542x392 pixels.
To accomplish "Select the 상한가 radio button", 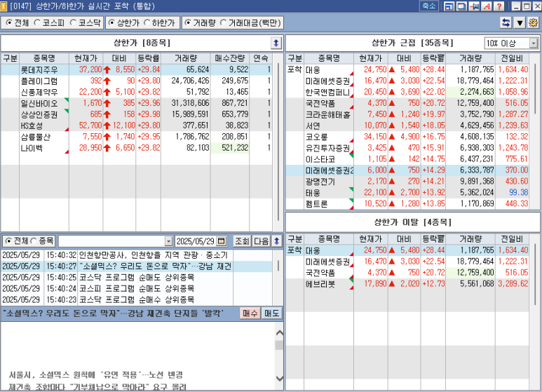I will pyautogui.click(x=111, y=23).
